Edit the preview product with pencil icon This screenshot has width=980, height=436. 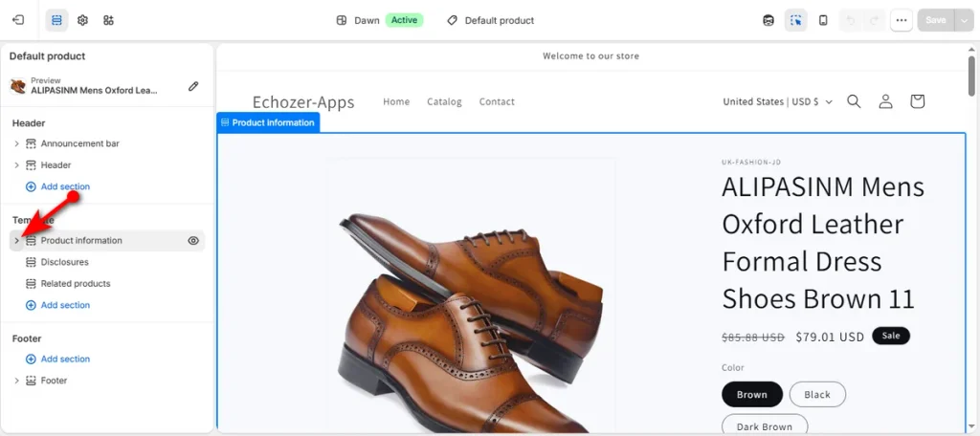click(x=193, y=86)
